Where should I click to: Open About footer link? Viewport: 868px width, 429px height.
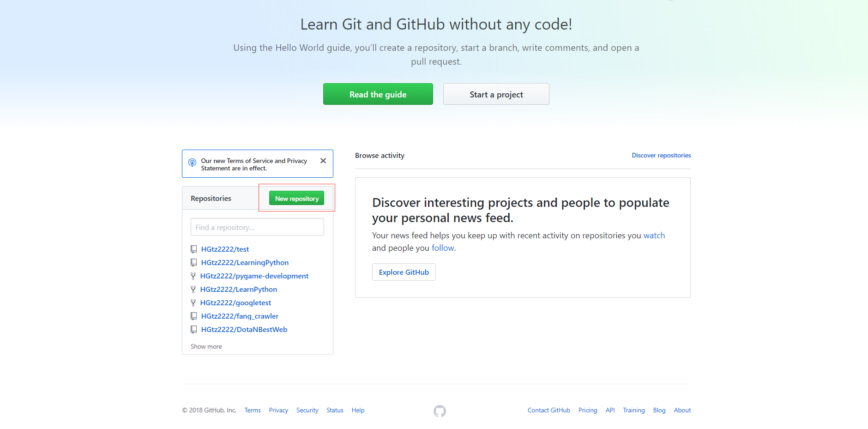[682, 411]
